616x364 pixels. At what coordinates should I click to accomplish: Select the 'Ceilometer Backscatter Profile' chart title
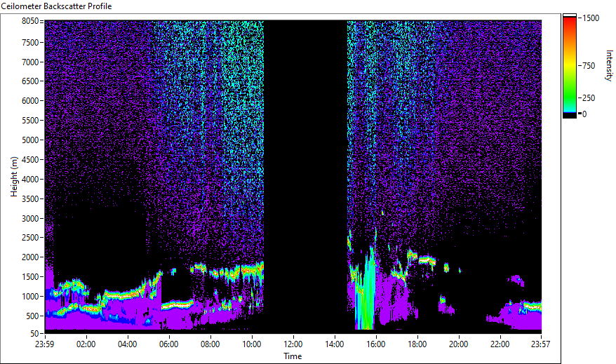(57, 6)
